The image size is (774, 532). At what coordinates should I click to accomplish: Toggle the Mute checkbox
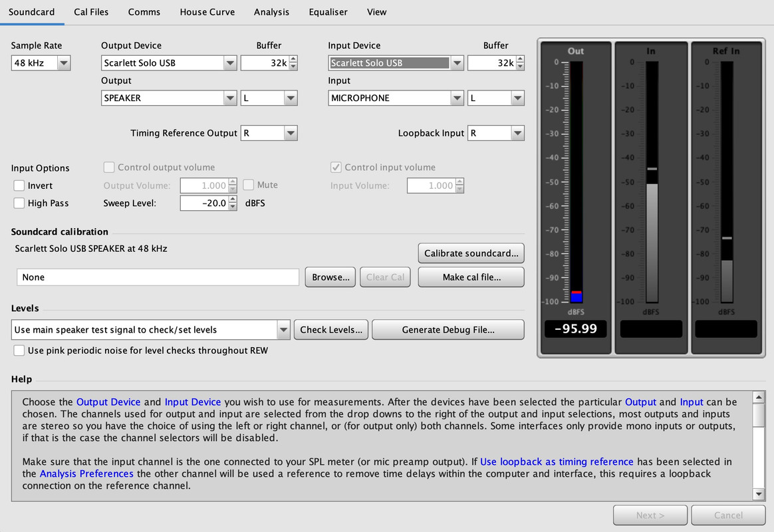point(248,185)
